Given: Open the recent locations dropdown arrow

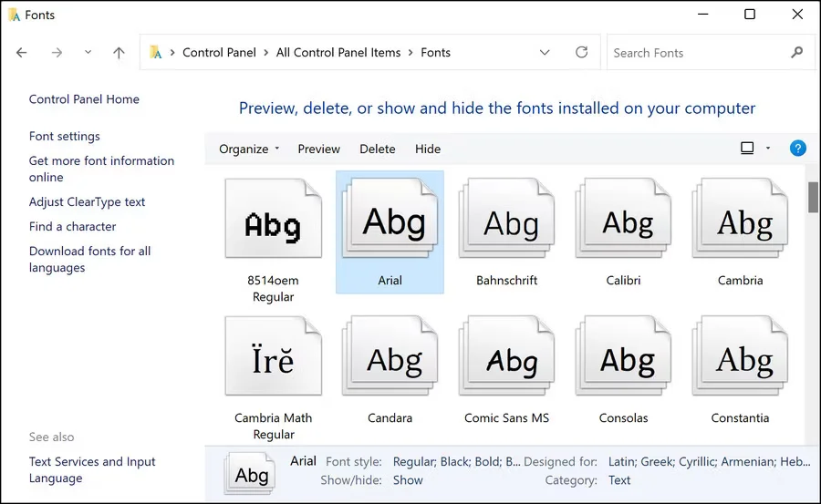Looking at the screenshot, I should tap(88, 53).
